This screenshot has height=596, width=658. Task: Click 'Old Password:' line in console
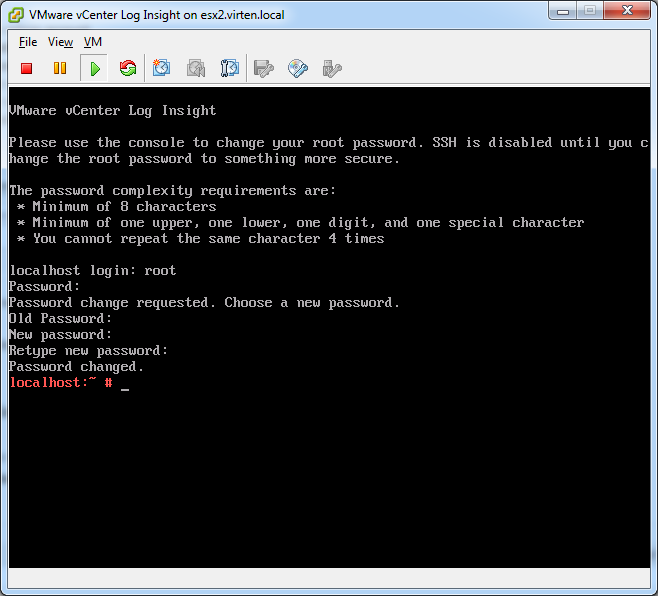coord(60,319)
